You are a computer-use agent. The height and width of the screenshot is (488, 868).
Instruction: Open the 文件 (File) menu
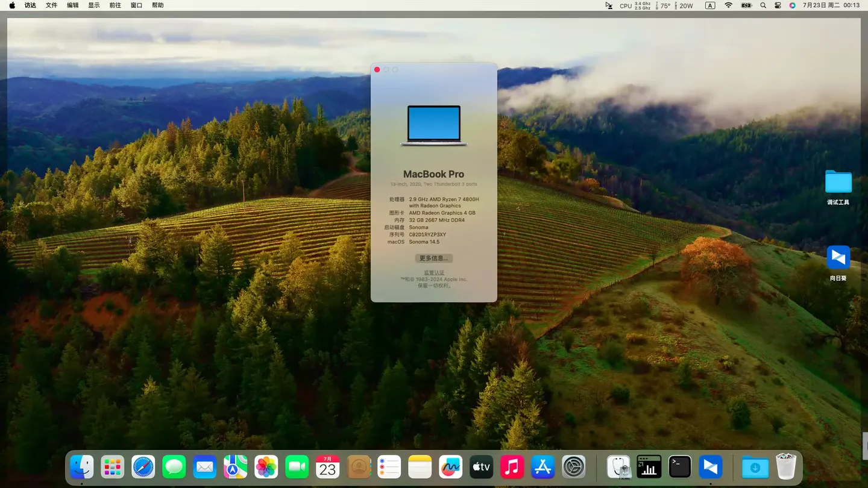pyautogui.click(x=52, y=5)
